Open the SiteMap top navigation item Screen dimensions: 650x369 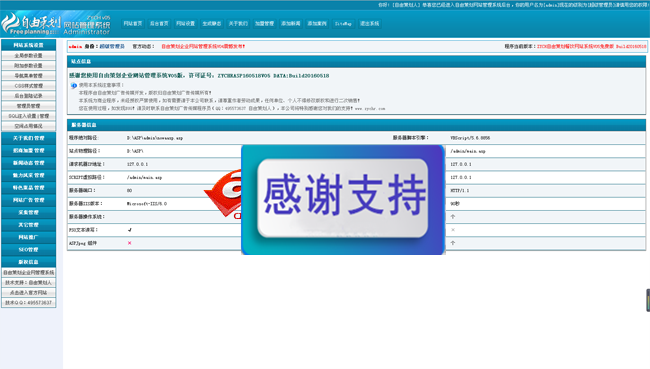343,24
